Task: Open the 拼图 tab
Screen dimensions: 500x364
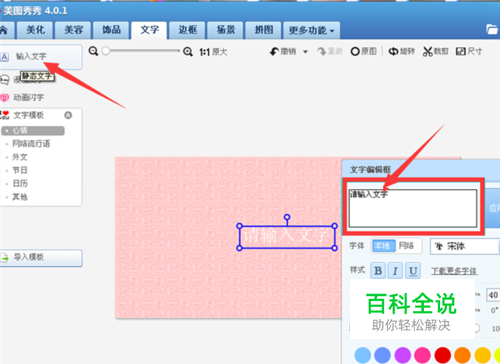Action: coord(264,30)
